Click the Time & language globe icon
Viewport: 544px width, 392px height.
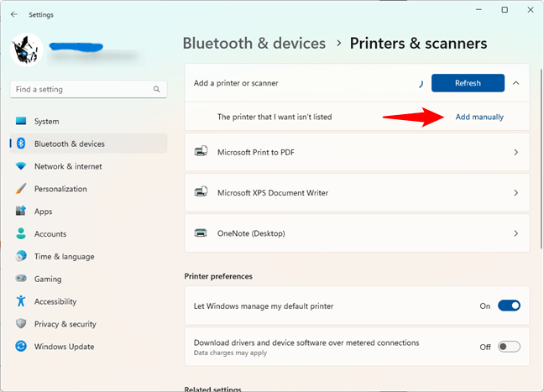21,256
